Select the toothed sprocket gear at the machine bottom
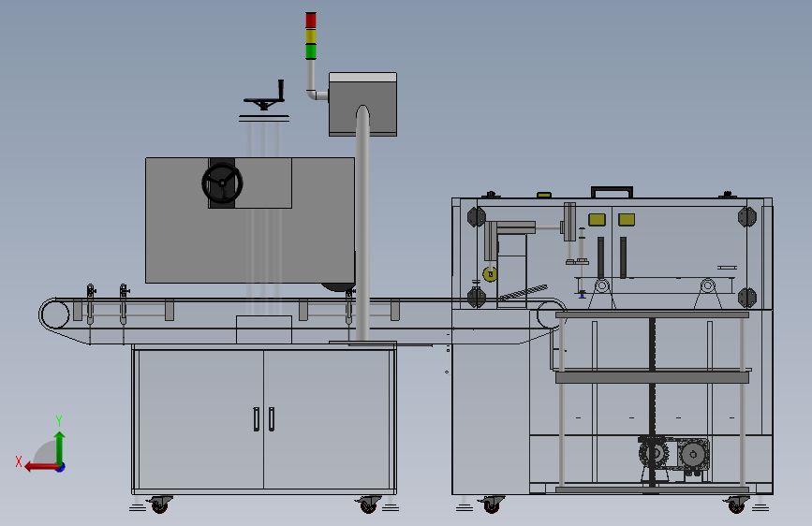The width and height of the screenshot is (812, 526). [654, 454]
